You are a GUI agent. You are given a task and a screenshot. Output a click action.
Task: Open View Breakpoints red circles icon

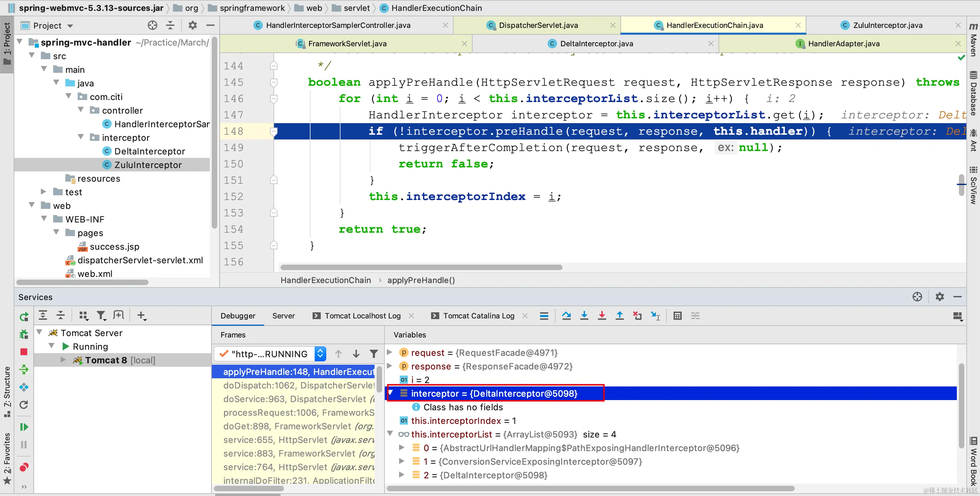pos(24,467)
